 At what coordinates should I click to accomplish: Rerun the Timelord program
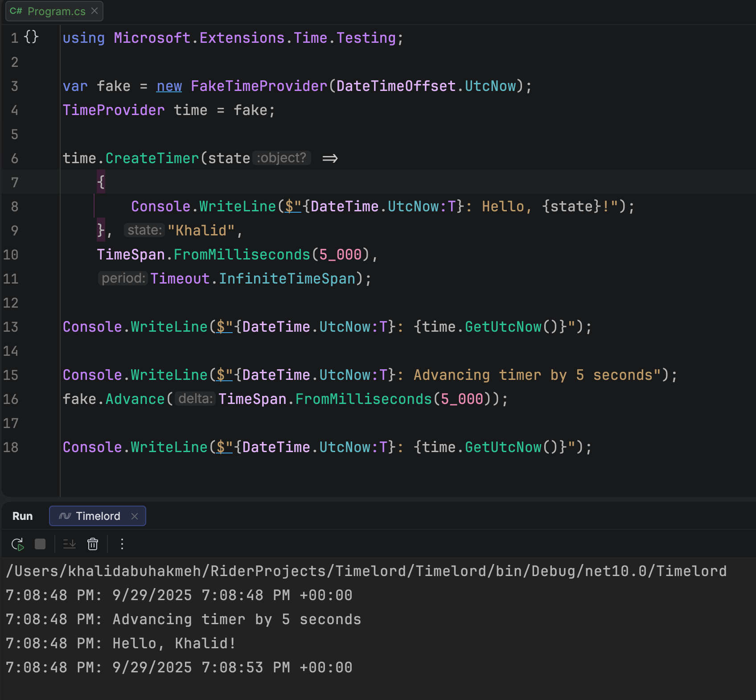pyautogui.click(x=17, y=544)
